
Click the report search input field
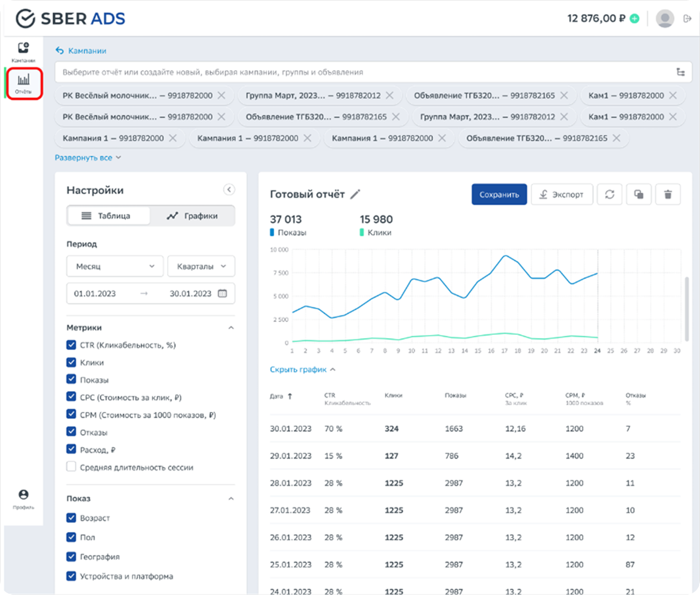tap(363, 72)
